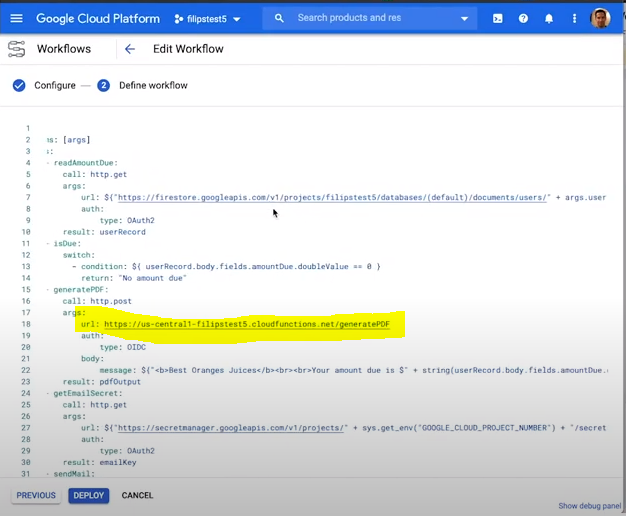Click 'call: http.post' line
The height and width of the screenshot is (516, 626).
click(x=97, y=301)
